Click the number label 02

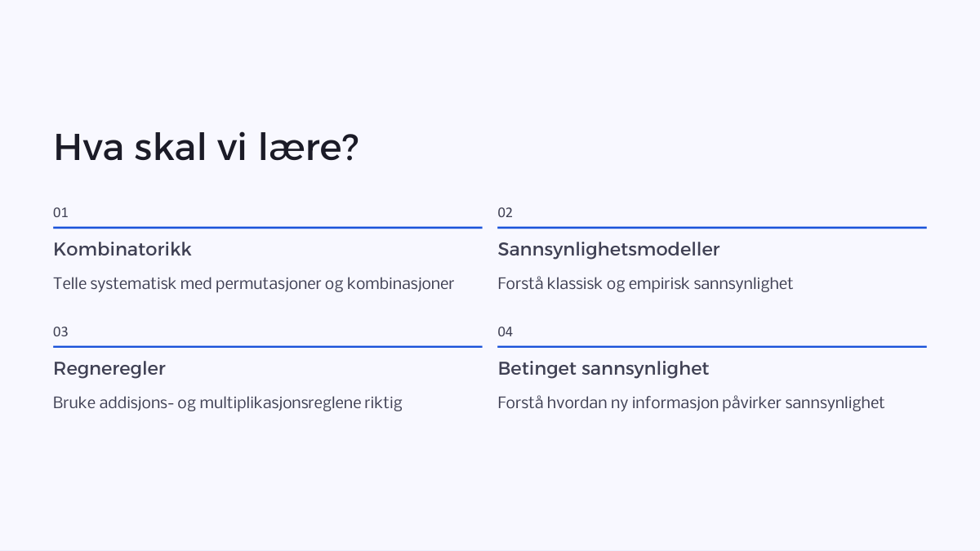pyautogui.click(x=505, y=212)
